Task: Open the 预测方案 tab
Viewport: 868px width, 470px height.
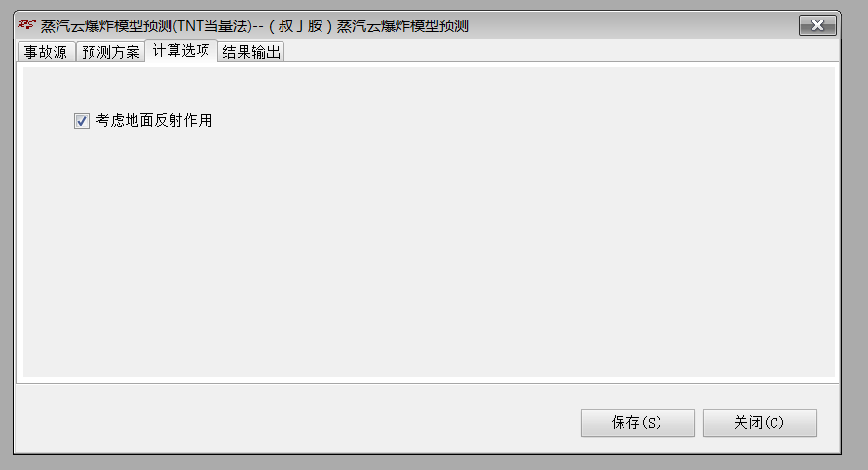Action: [x=111, y=52]
